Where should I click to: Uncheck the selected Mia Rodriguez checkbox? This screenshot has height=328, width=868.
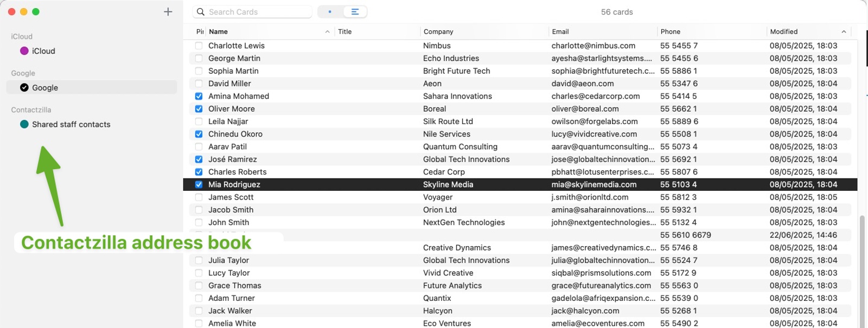coord(199,184)
